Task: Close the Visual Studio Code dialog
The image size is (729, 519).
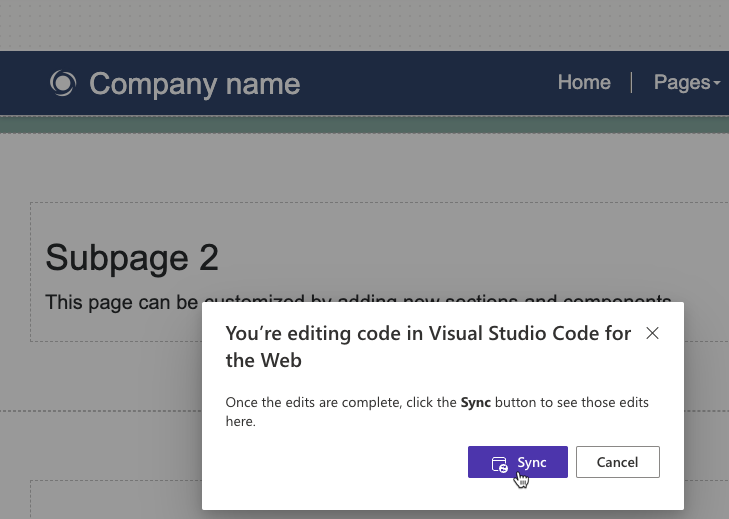Action: (x=652, y=333)
